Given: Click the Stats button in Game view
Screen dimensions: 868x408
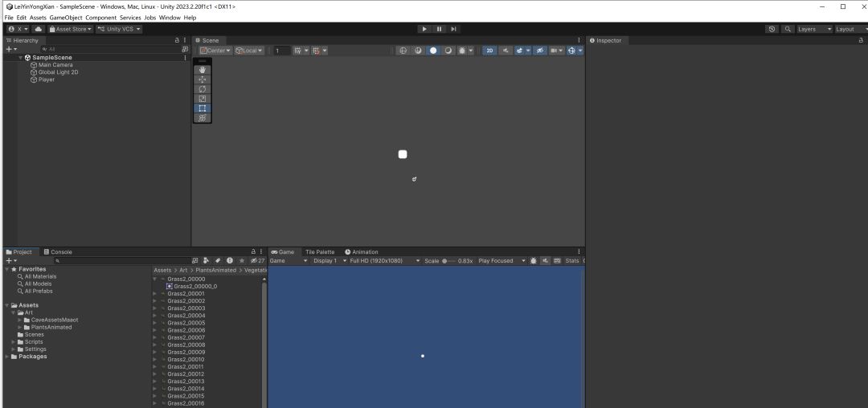Looking at the screenshot, I should (x=572, y=260).
